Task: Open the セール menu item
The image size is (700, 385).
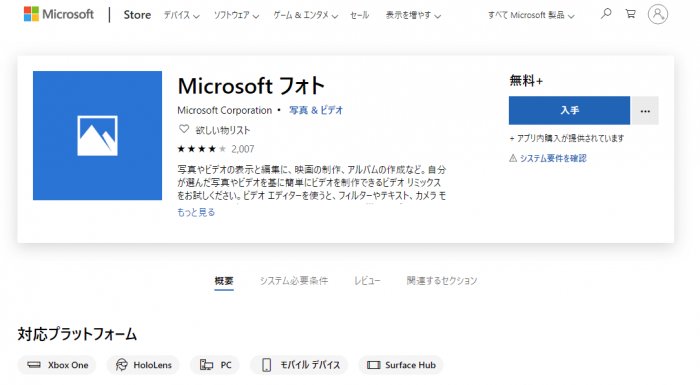Action: pyautogui.click(x=359, y=15)
